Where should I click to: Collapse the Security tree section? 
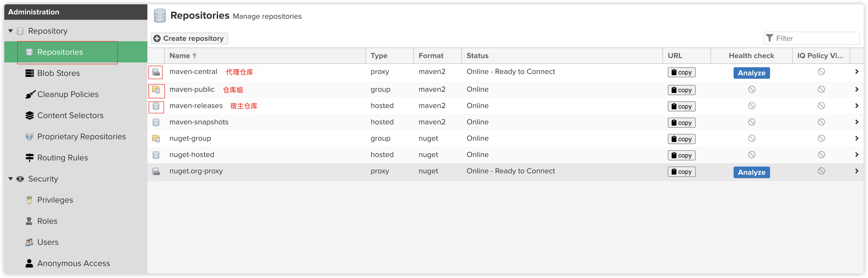coord(11,179)
